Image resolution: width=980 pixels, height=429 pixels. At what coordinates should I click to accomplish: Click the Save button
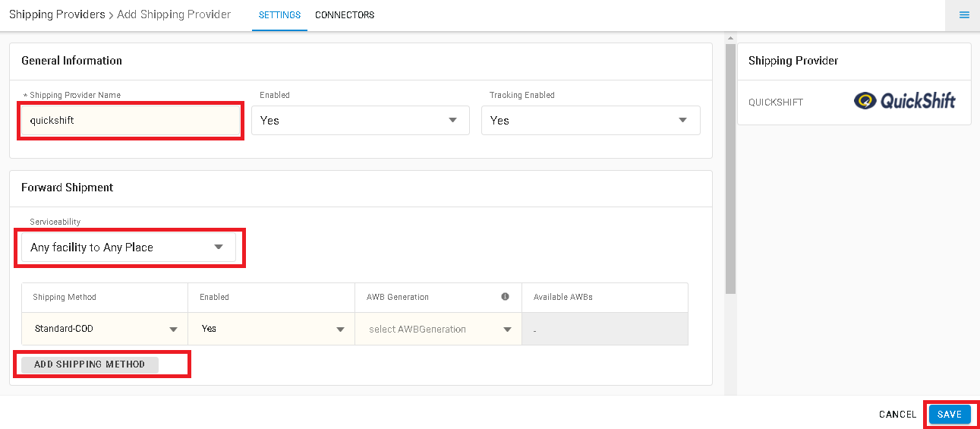click(950, 415)
